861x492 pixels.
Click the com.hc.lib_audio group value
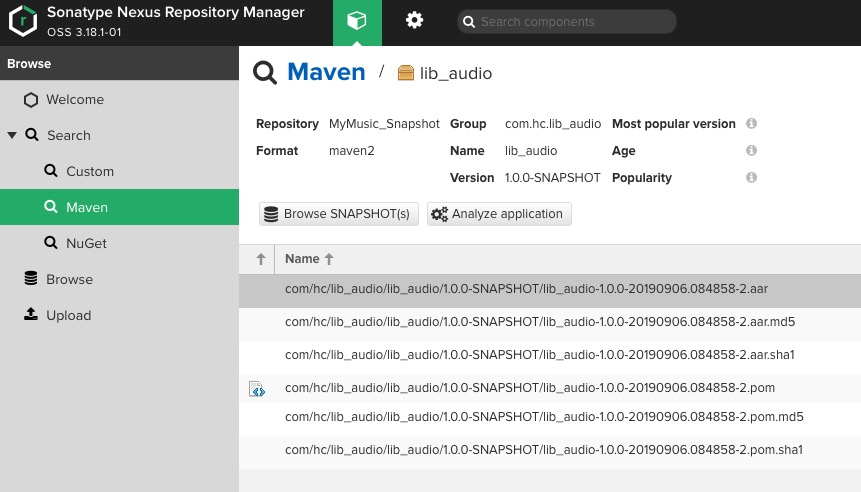[553, 124]
